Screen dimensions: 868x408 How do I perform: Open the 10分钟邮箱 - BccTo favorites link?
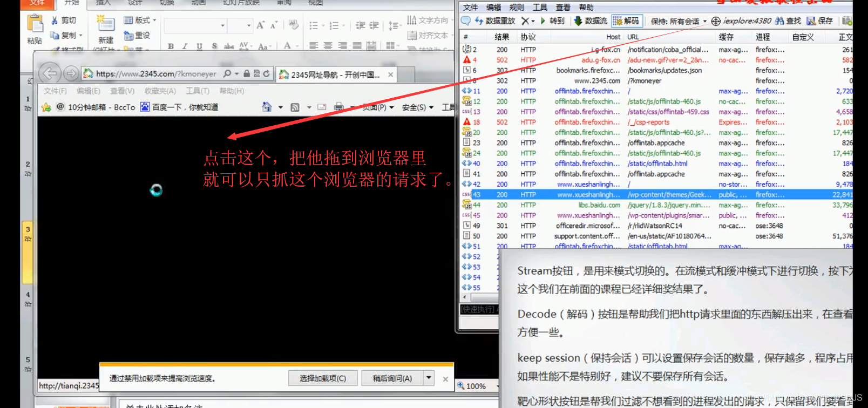tap(96, 107)
